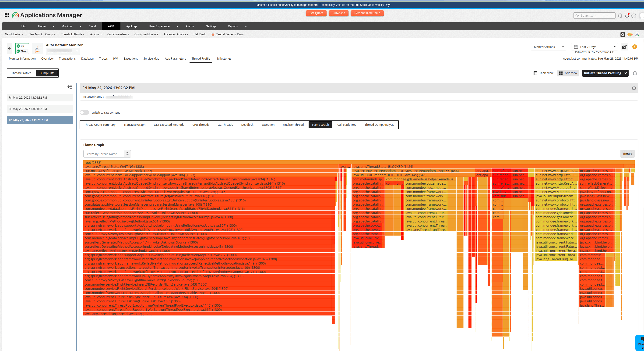Click the headset support icon

click(x=620, y=15)
